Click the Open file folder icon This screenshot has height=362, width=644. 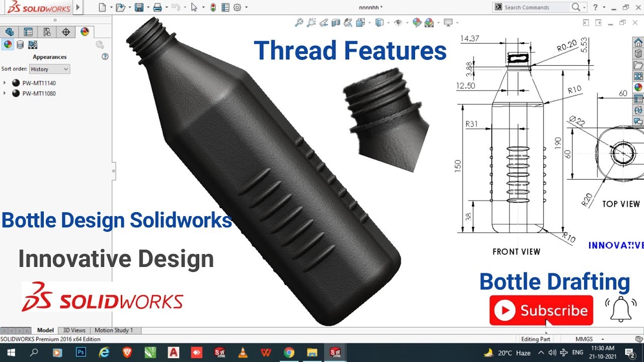[120, 8]
